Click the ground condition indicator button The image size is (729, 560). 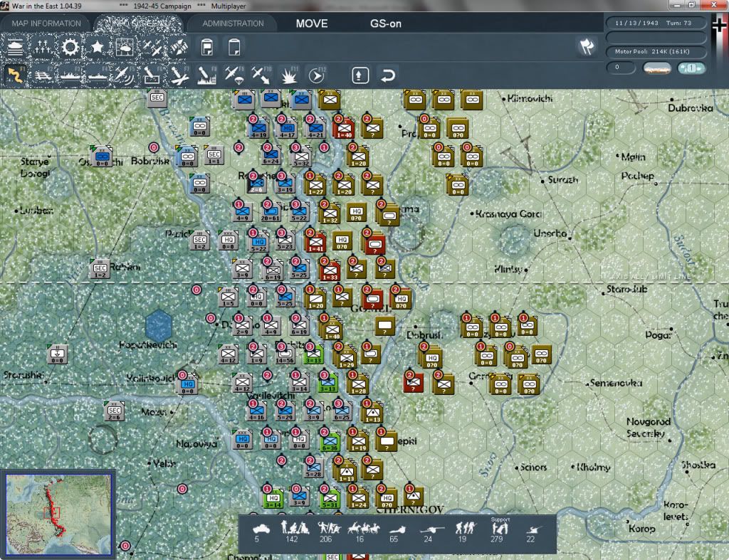pyautogui.click(x=656, y=68)
